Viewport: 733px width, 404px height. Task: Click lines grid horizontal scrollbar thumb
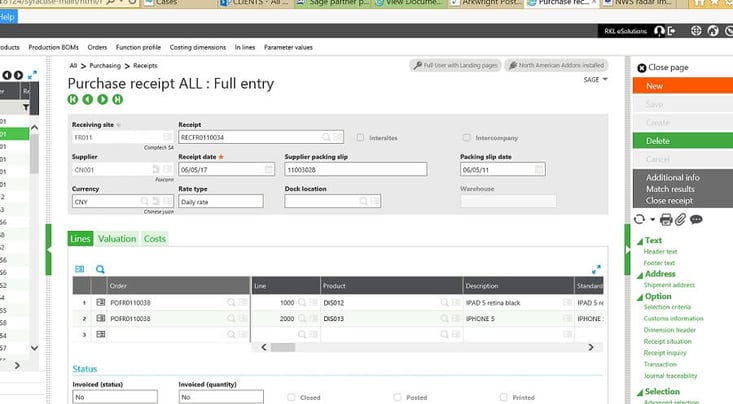point(283,347)
